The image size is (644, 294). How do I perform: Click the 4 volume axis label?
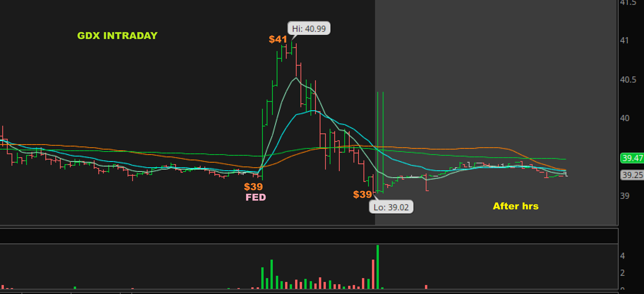pyautogui.click(x=623, y=256)
